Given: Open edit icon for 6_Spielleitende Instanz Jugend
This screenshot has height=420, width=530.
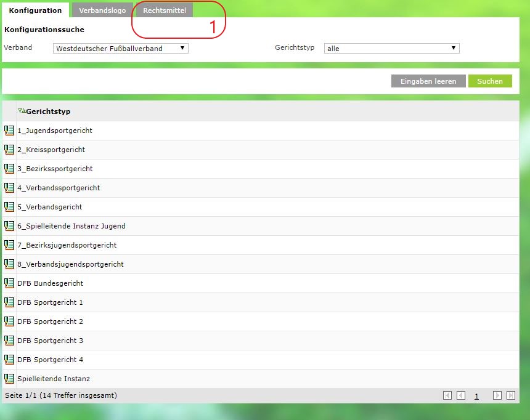Looking at the screenshot, I should click(x=9, y=226).
